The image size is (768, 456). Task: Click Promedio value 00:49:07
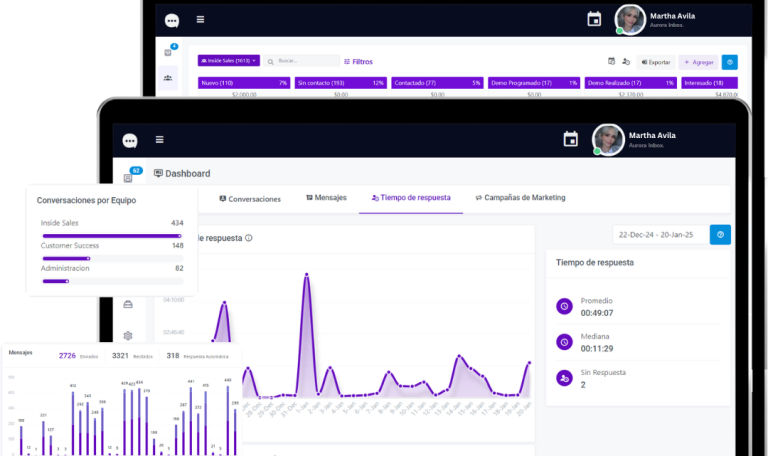pyautogui.click(x=597, y=313)
